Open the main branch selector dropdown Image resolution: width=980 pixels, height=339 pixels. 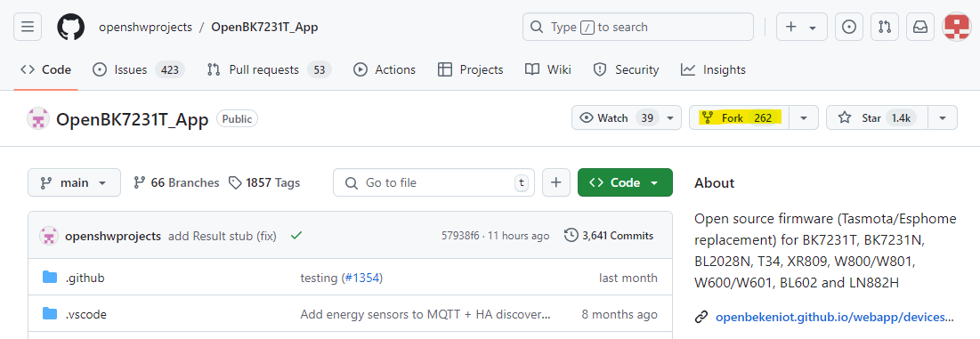click(x=75, y=182)
